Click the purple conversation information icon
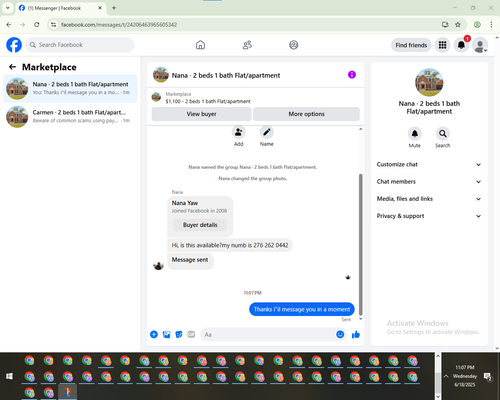 (352, 75)
